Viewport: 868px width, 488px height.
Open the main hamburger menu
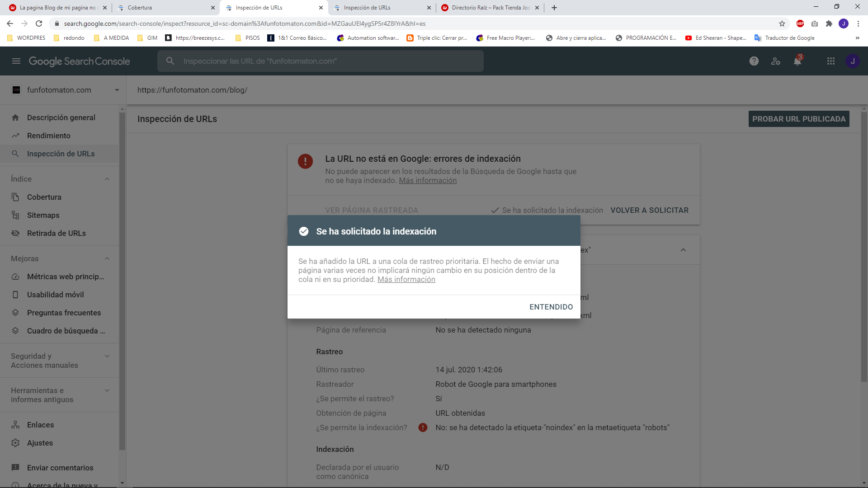(x=16, y=61)
